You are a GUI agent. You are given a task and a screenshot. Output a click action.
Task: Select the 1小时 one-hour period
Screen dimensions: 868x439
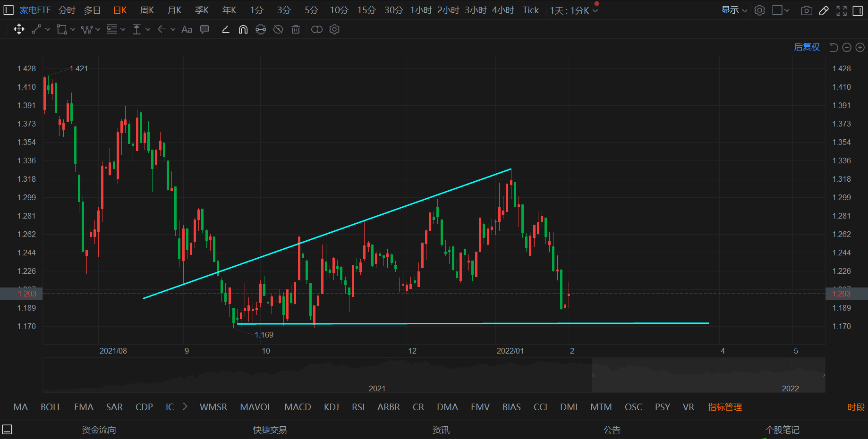pyautogui.click(x=421, y=10)
